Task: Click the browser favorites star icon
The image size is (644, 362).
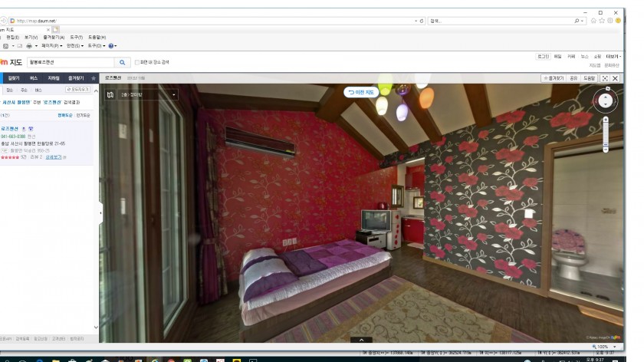Action: (602, 21)
